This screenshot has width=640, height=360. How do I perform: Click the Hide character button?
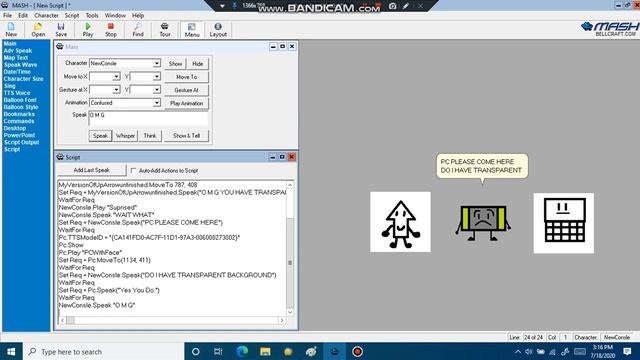coord(198,64)
